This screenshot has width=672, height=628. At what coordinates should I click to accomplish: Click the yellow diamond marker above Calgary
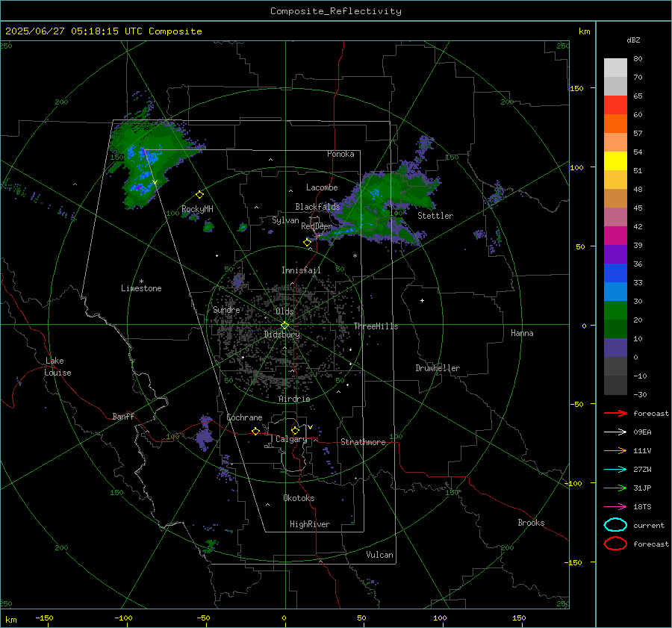point(295,430)
